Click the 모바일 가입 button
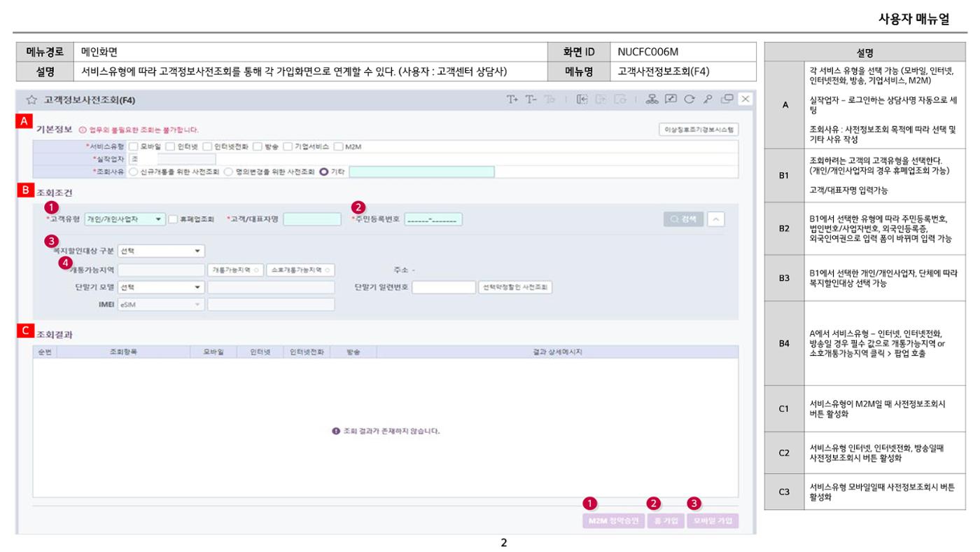 713,522
